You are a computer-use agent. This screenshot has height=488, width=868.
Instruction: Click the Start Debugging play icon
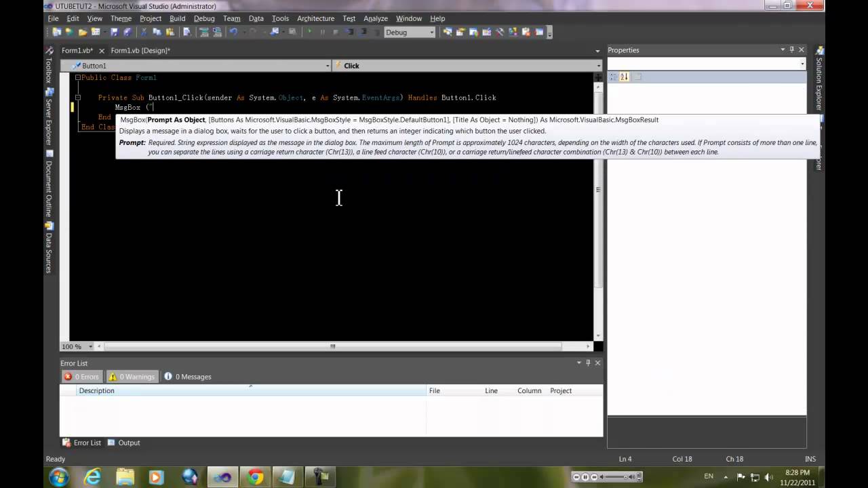(309, 32)
